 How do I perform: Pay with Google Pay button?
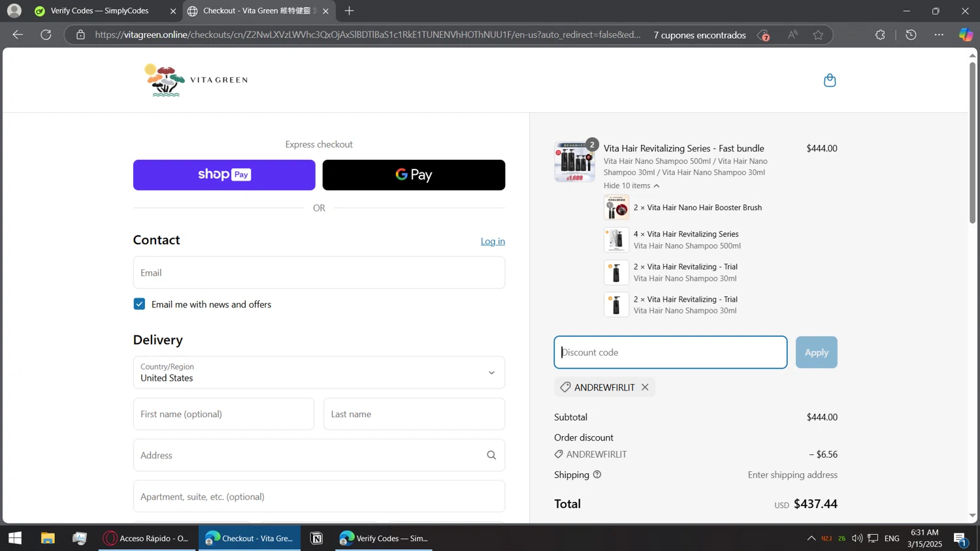(x=414, y=175)
